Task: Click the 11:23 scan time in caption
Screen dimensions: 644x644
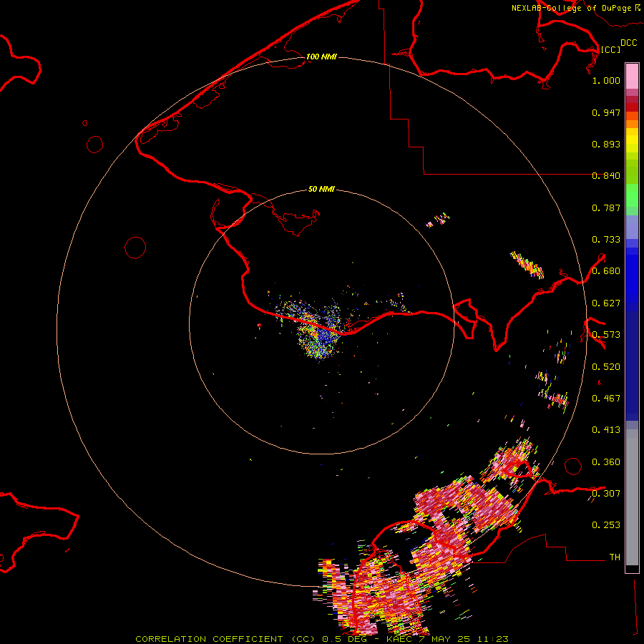Action: [493, 639]
